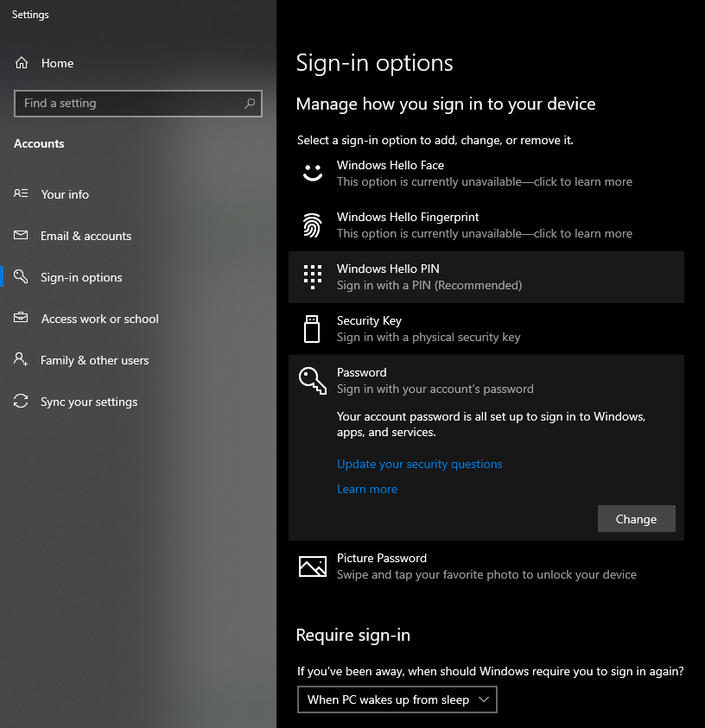Click 'Your account password is all set up' text
705x728 pixels.
[491, 424]
